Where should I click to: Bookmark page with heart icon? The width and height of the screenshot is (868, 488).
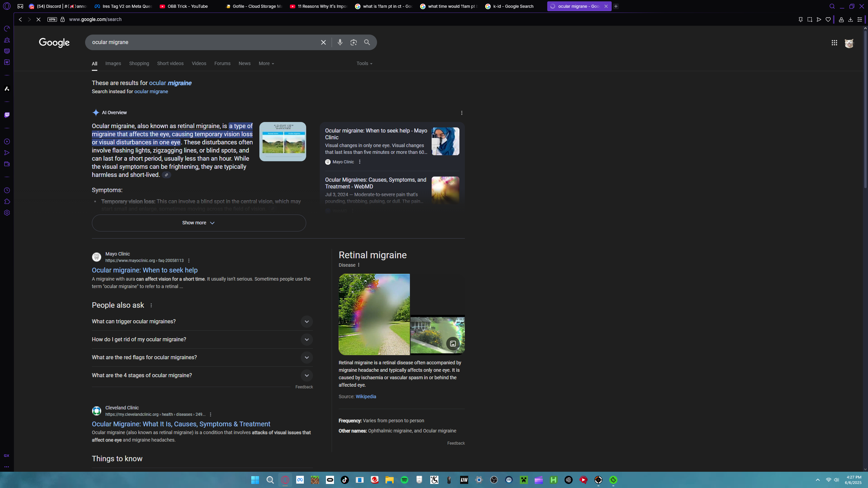pyautogui.click(x=828, y=20)
